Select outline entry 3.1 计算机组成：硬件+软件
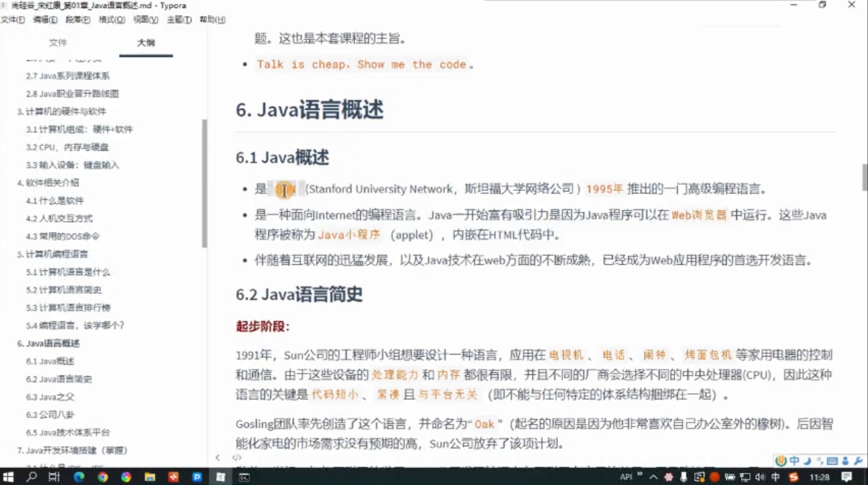868x485 pixels. tap(79, 129)
